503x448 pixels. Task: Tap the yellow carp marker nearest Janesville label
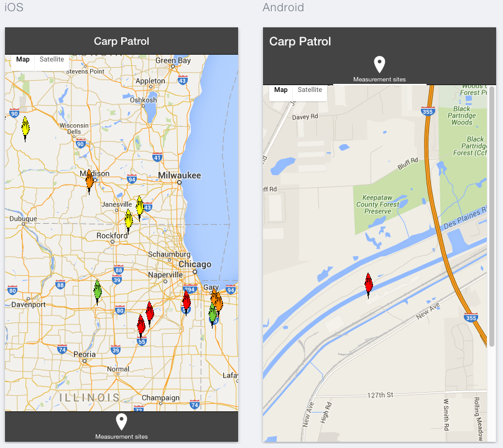140,208
